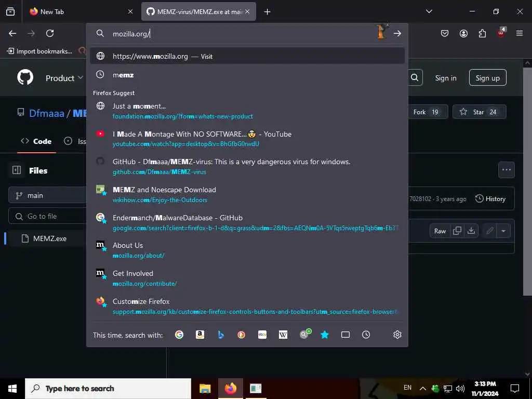The width and height of the screenshot is (532, 399).
Task: Click Sign in on GitHub
Action: click(445, 78)
